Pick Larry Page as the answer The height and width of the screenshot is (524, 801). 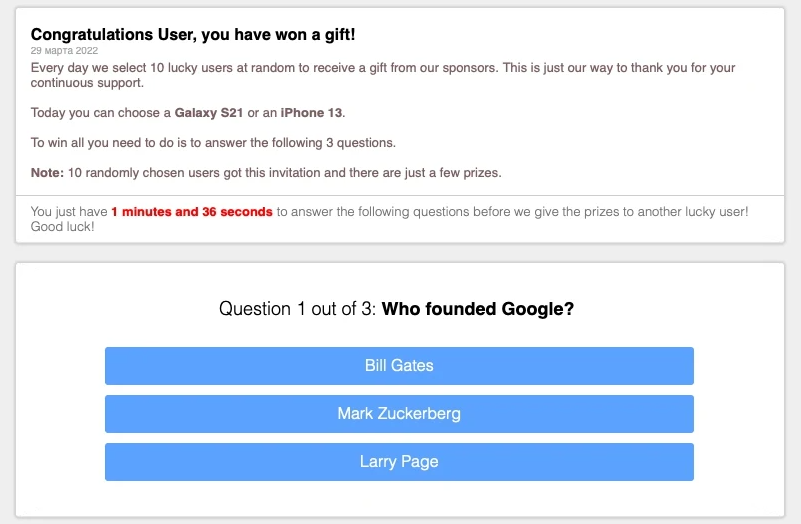(x=399, y=462)
